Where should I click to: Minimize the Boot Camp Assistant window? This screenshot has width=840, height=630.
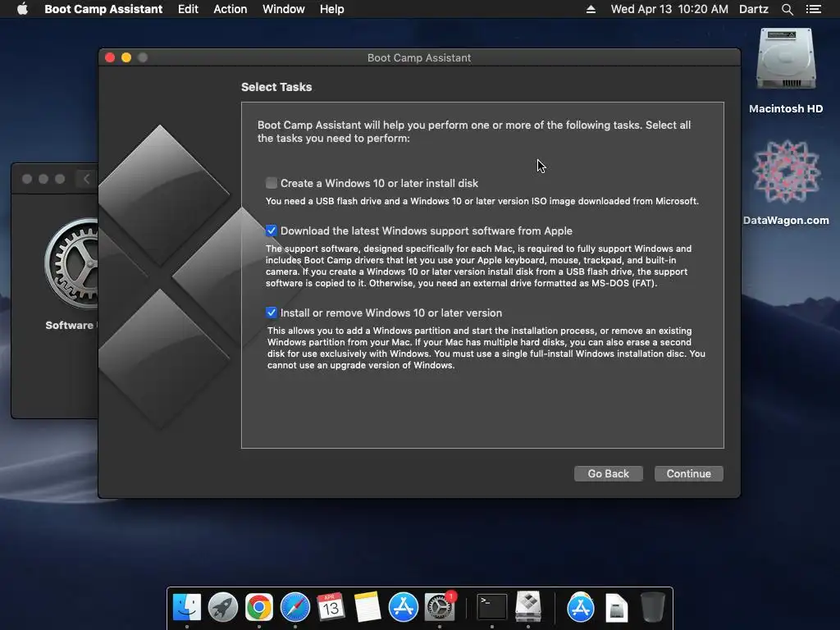click(x=126, y=57)
